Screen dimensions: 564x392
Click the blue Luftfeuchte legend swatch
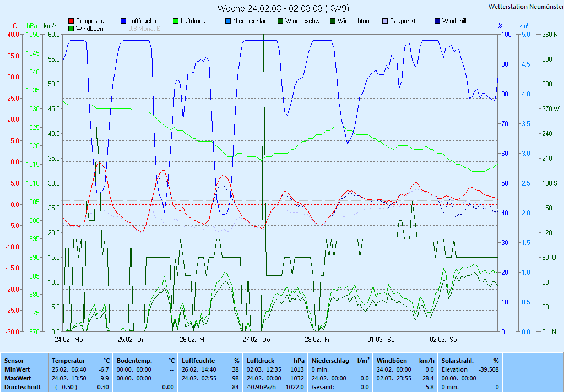[123, 21]
